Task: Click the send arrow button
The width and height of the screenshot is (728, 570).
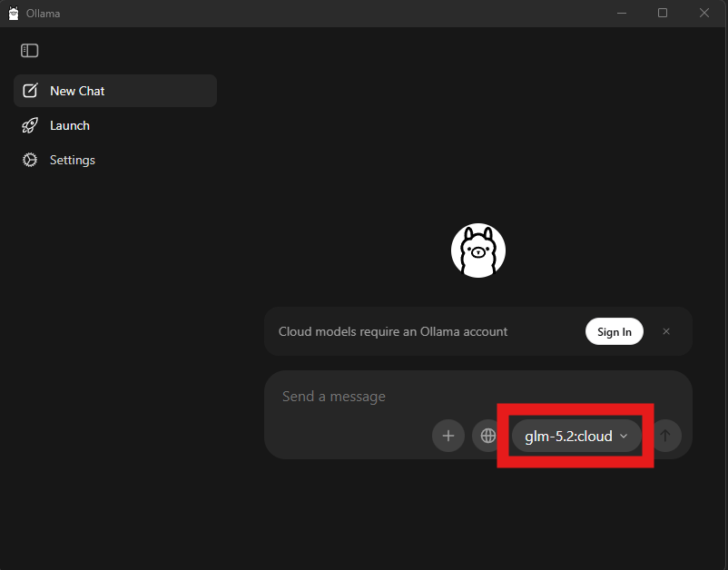Action: click(x=664, y=436)
